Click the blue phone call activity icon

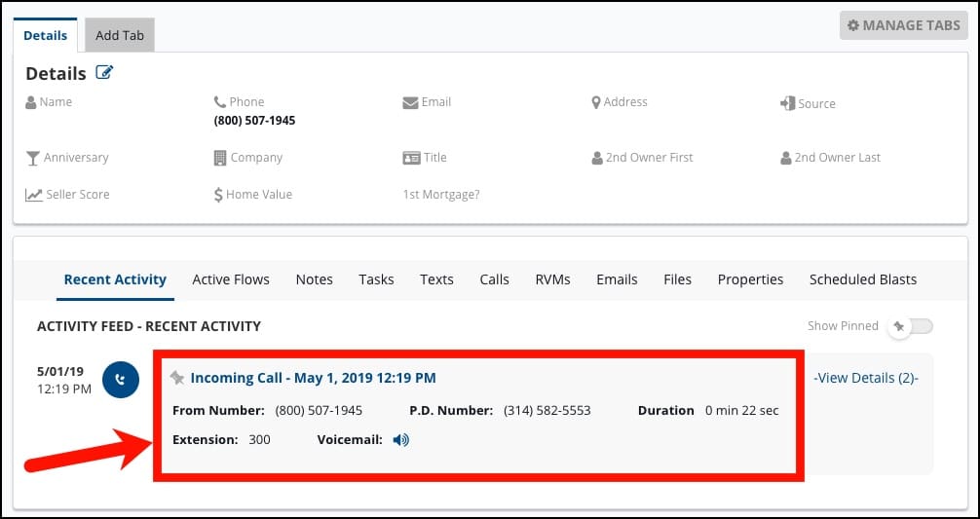121,380
